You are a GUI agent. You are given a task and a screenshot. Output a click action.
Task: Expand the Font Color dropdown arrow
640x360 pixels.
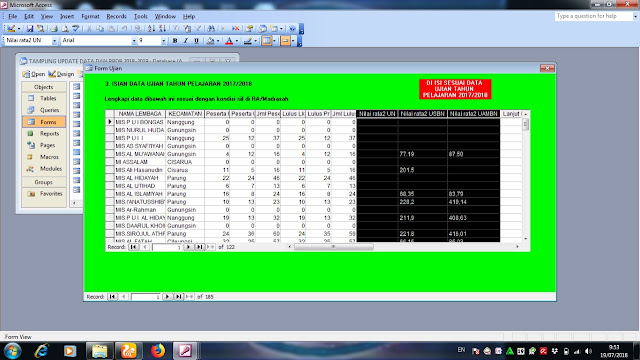point(237,40)
